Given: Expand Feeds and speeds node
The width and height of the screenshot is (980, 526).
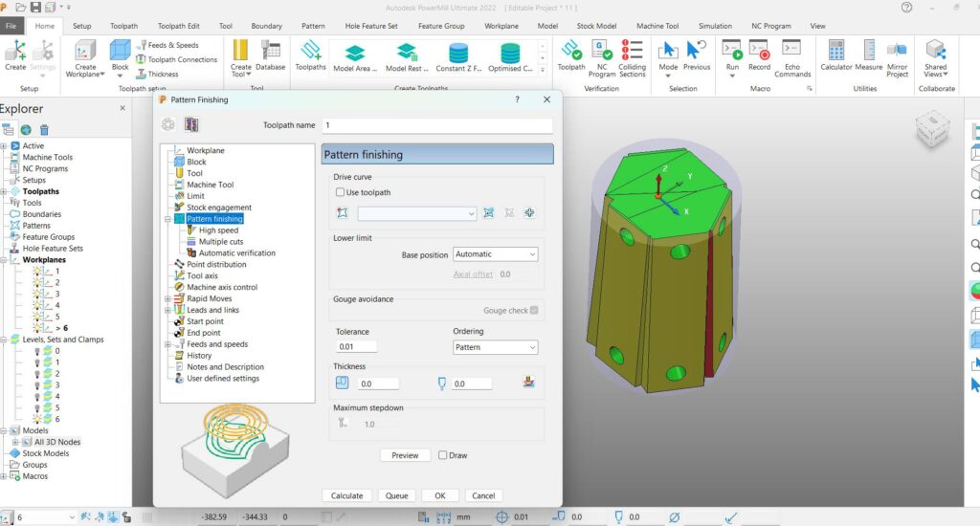Looking at the screenshot, I should [167, 344].
